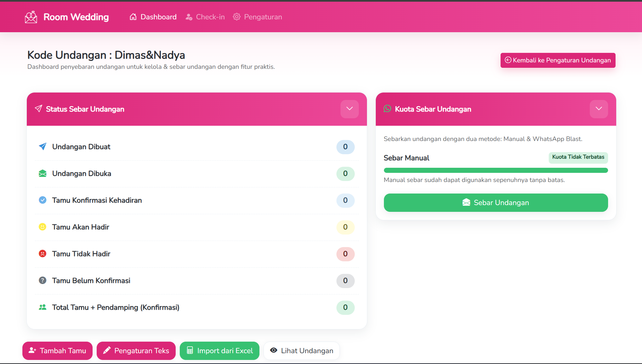Viewport: 642px width, 364px height.
Task: Click the Kuota Tidak Terbatas badge
Action: (x=578, y=157)
